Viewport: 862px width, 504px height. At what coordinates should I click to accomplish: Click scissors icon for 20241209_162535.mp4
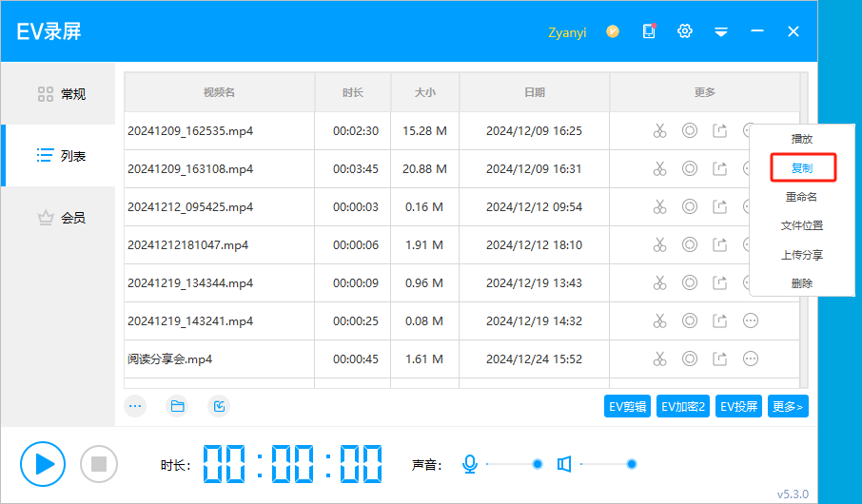(x=659, y=131)
